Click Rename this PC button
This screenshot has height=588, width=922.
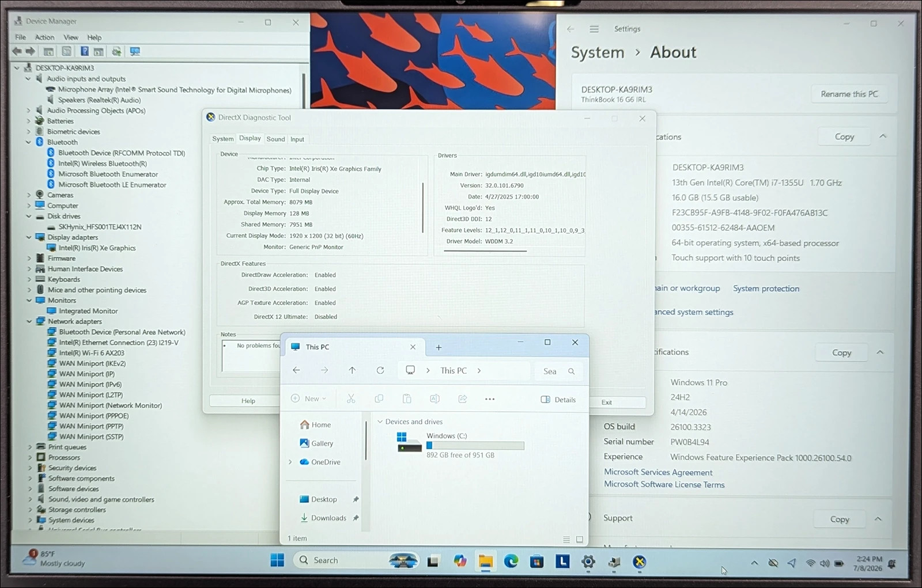click(849, 94)
